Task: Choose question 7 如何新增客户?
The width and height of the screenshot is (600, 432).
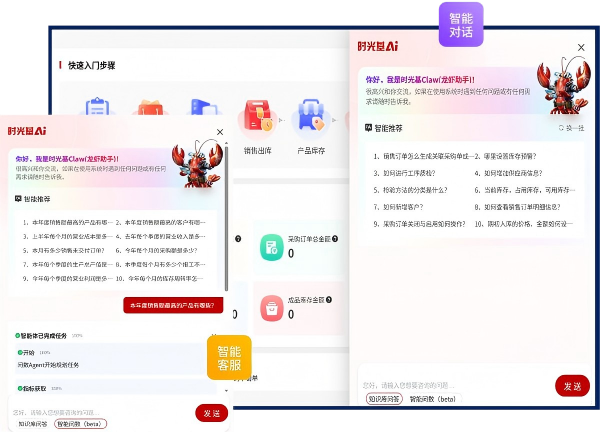Action: point(398,207)
